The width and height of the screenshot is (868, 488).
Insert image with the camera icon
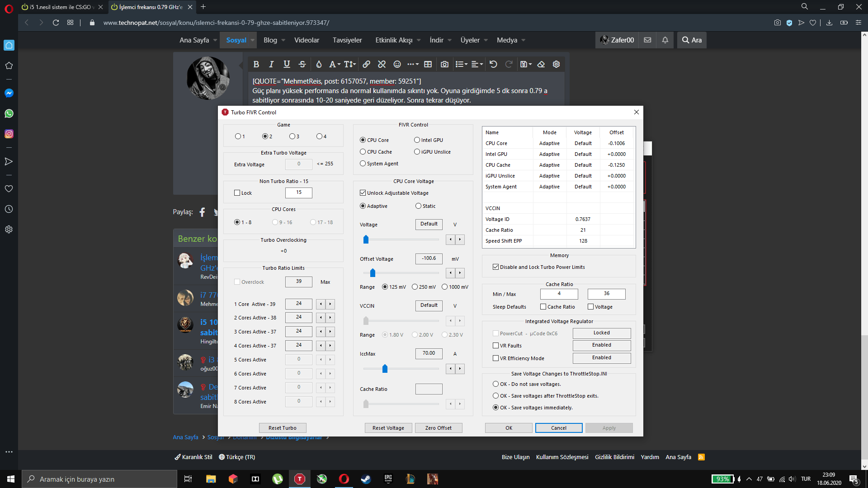pyautogui.click(x=444, y=64)
